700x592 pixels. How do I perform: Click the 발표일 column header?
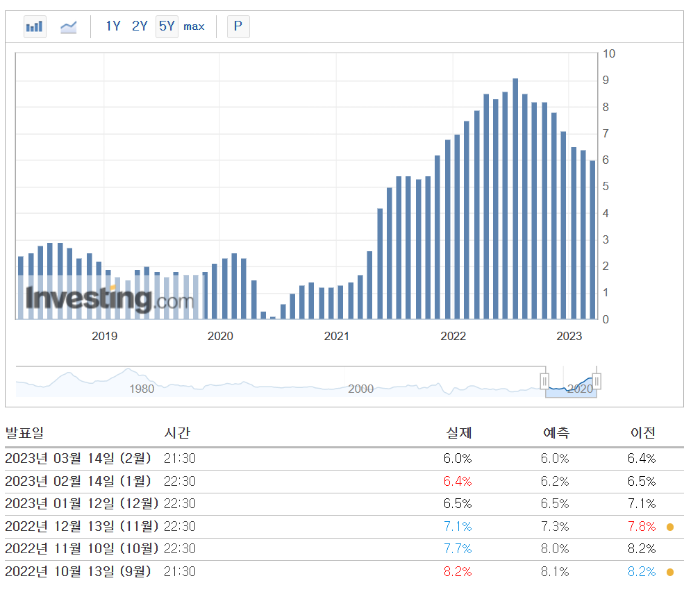click(24, 433)
